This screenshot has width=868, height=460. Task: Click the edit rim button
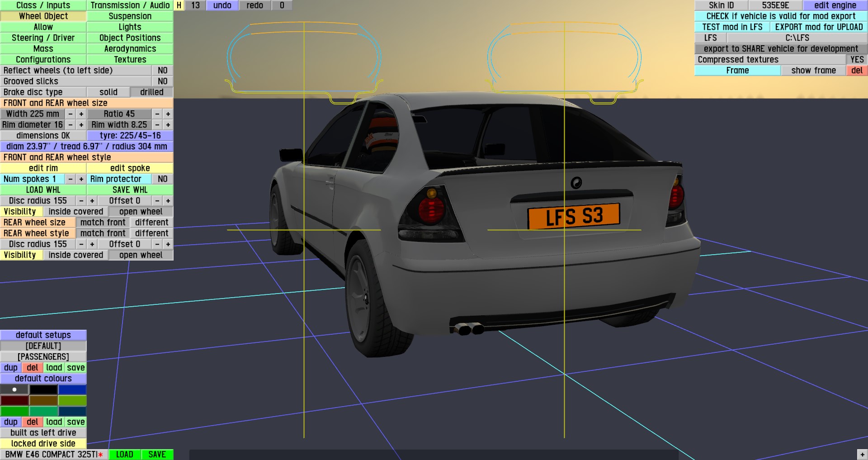[43, 168]
